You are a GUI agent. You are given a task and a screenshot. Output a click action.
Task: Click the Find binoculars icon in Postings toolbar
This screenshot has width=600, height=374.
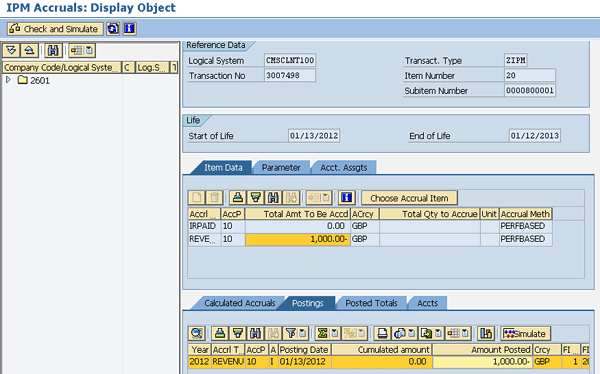point(255,333)
